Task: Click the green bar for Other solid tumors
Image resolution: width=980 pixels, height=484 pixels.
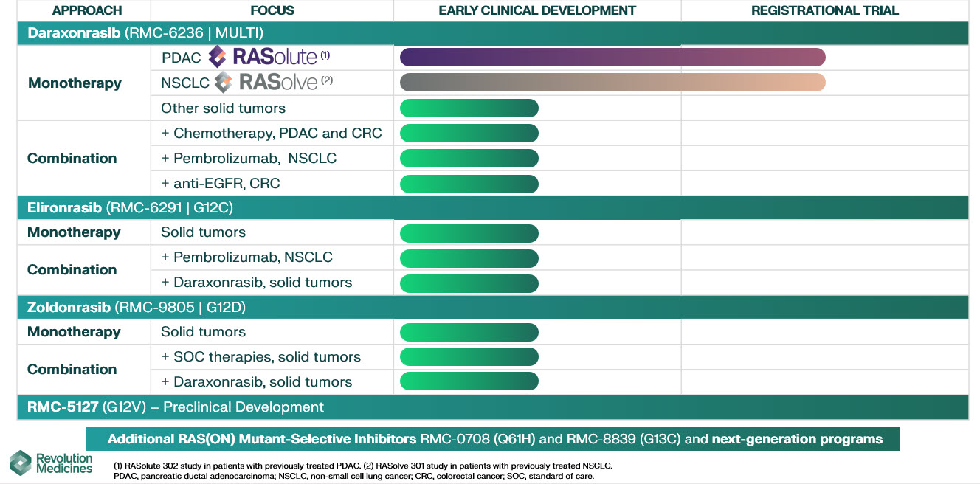Action: coord(469,108)
